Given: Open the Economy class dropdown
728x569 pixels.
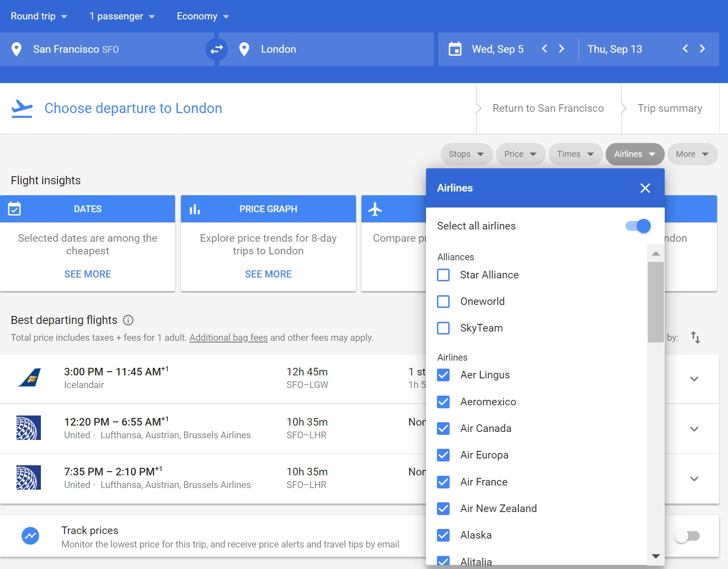Looking at the screenshot, I should coord(203,16).
